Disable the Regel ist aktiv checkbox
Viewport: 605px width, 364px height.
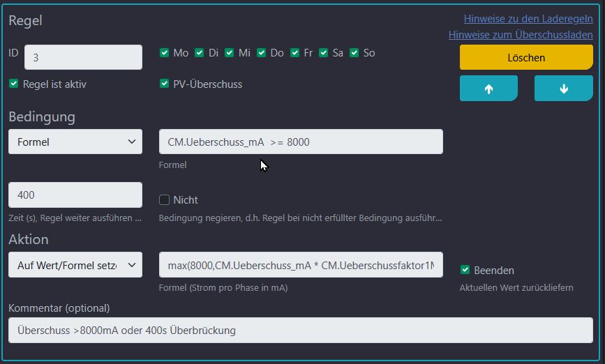point(13,84)
